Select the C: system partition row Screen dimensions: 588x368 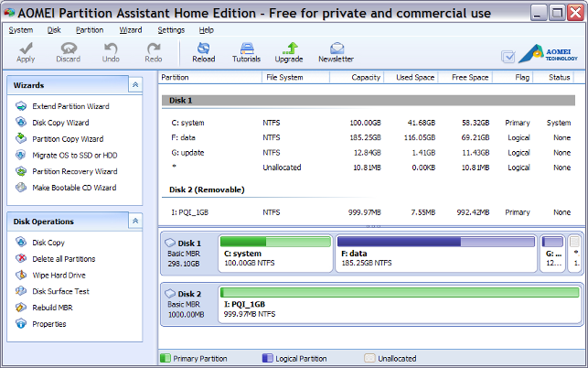[369, 123]
